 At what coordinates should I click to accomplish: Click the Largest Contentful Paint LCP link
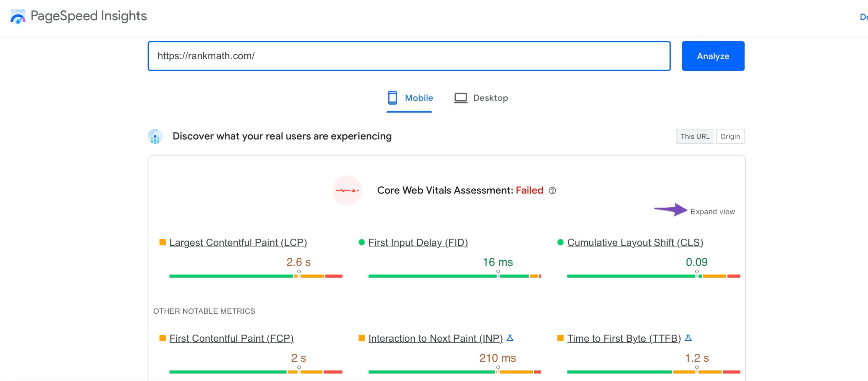click(239, 242)
